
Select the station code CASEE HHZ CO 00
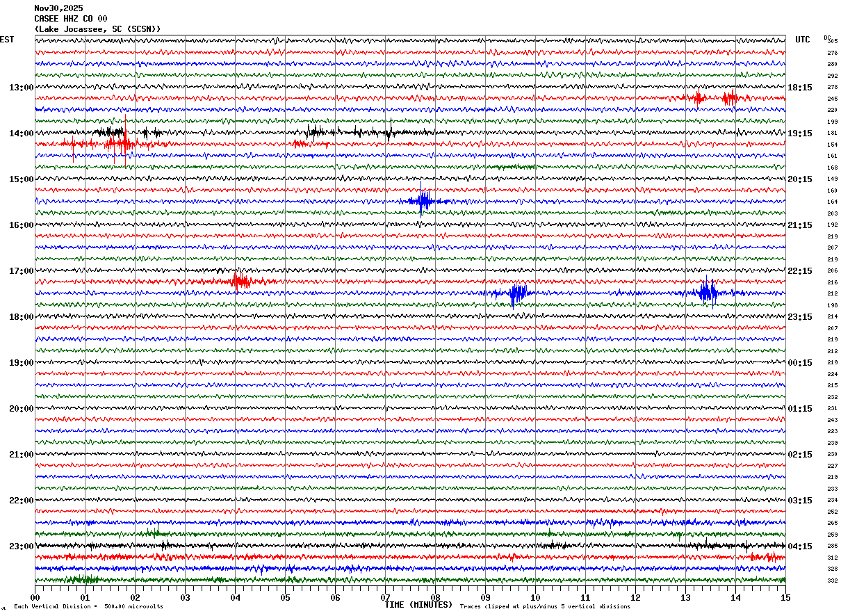click(x=71, y=19)
